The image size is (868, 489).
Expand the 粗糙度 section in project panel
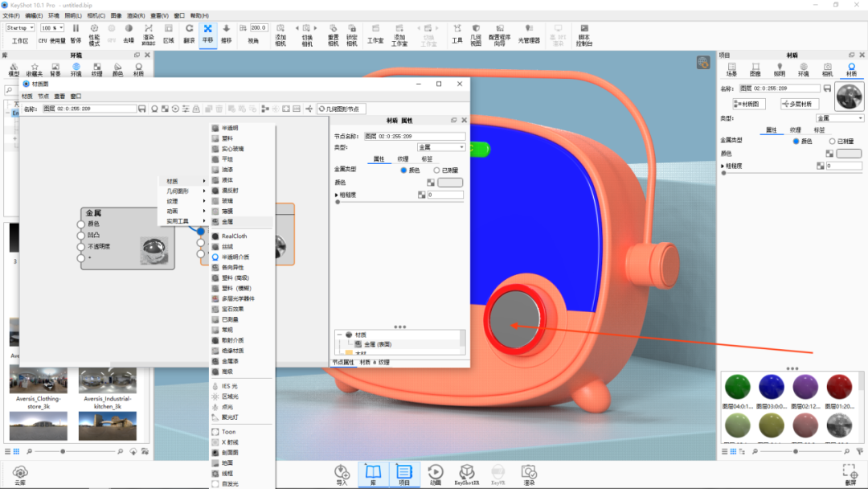[723, 166]
